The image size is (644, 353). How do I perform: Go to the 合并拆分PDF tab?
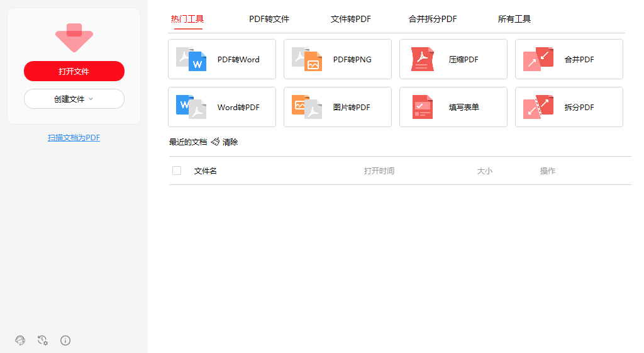click(x=433, y=19)
